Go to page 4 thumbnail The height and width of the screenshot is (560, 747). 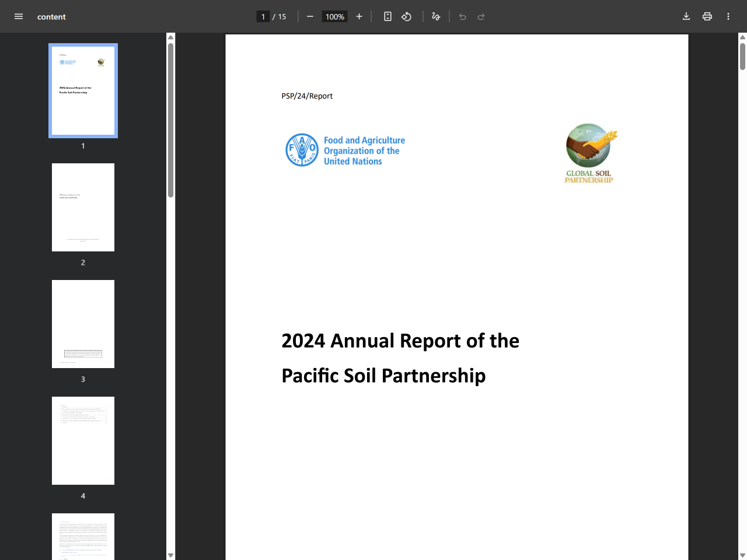coord(83,440)
